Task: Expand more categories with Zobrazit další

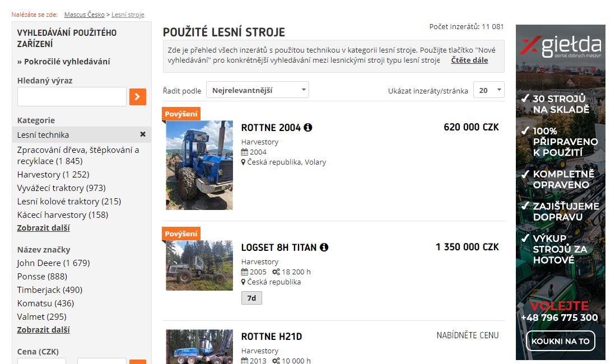Action: pyautogui.click(x=44, y=228)
